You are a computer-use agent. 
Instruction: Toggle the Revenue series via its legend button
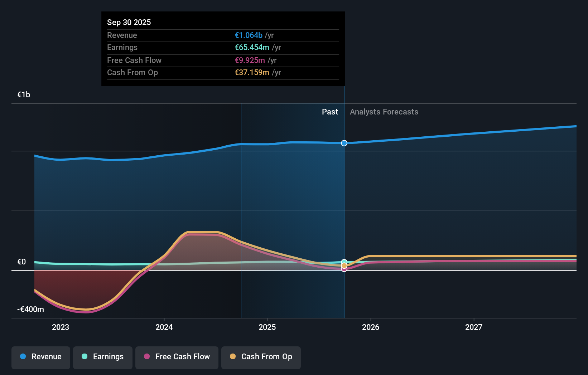coord(40,357)
